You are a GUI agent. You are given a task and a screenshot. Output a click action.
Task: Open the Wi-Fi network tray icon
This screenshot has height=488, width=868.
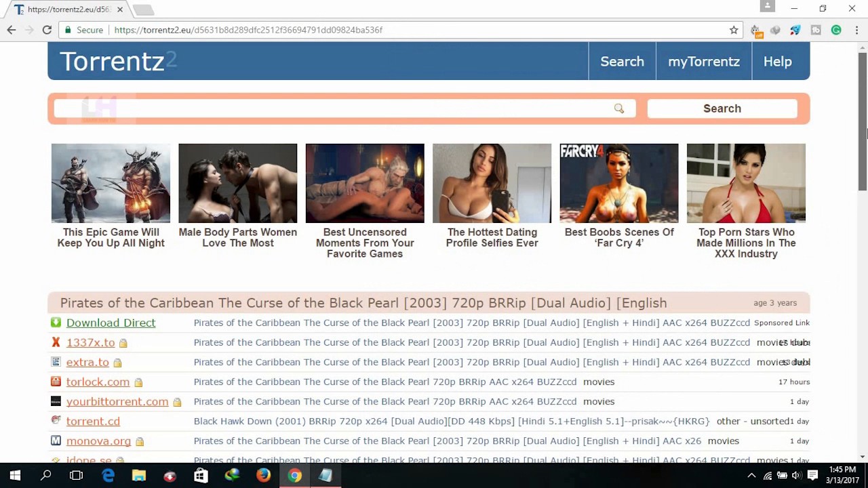click(x=768, y=476)
